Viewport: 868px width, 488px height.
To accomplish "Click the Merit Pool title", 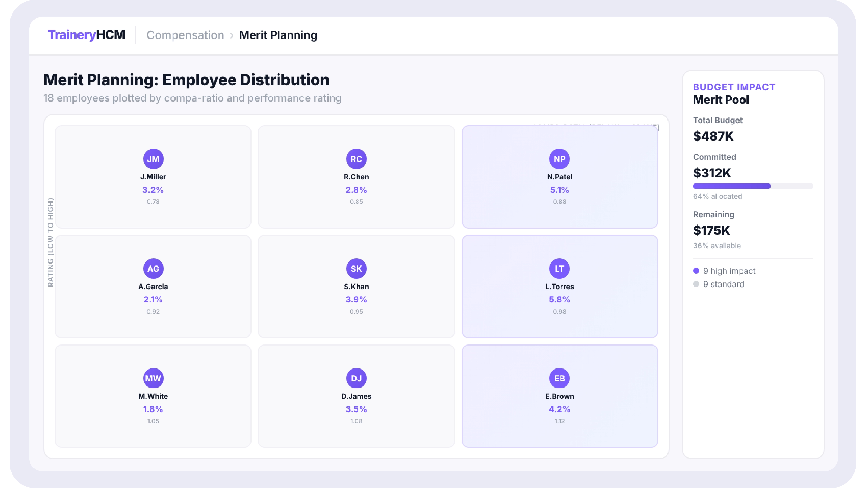I will [721, 100].
